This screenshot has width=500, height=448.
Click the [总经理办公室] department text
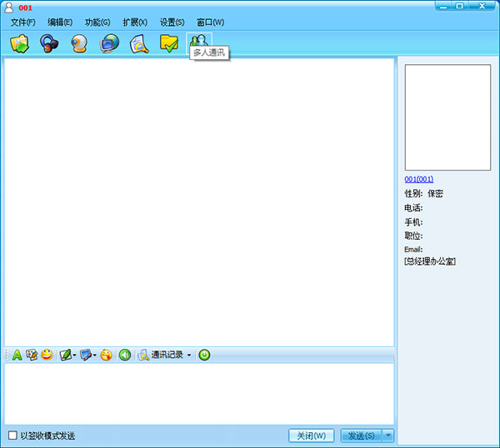(430, 261)
